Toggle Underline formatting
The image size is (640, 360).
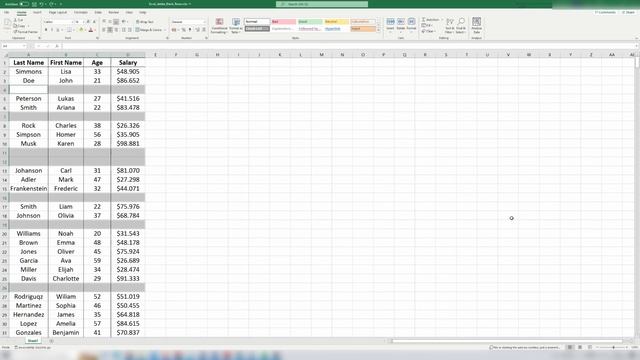(58, 30)
